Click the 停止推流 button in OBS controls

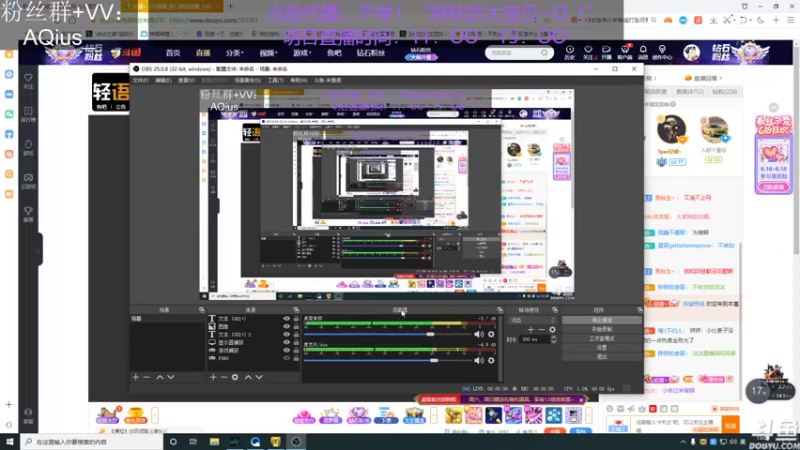click(x=602, y=320)
